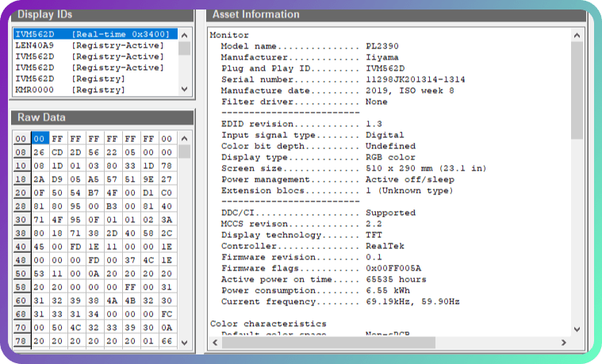Click the row header 40 in Raw Data
Screen dimensions: 602x364
point(21,247)
